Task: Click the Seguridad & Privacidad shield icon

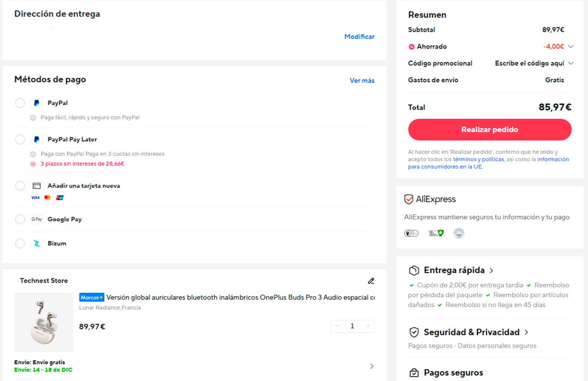Action: [x=413, y=332]
